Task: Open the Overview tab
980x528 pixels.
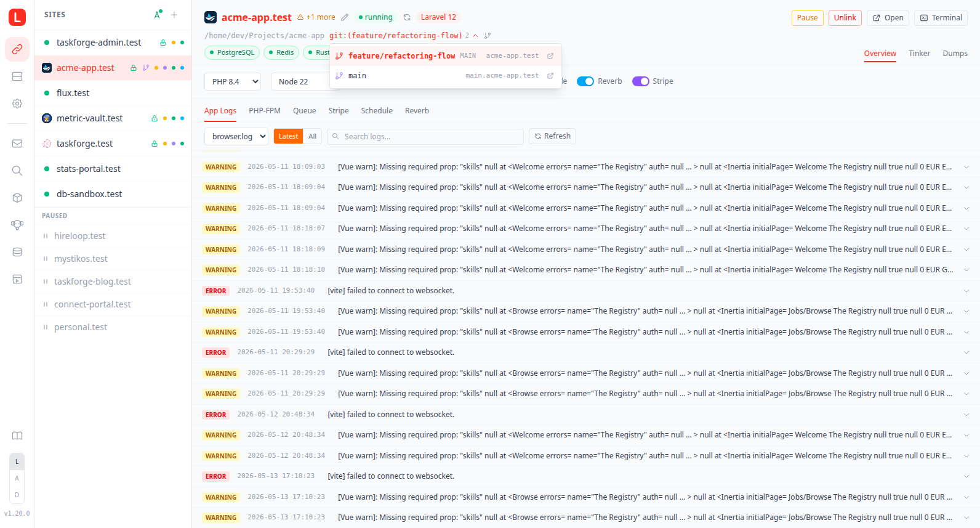Action: [x=880, y=54]
